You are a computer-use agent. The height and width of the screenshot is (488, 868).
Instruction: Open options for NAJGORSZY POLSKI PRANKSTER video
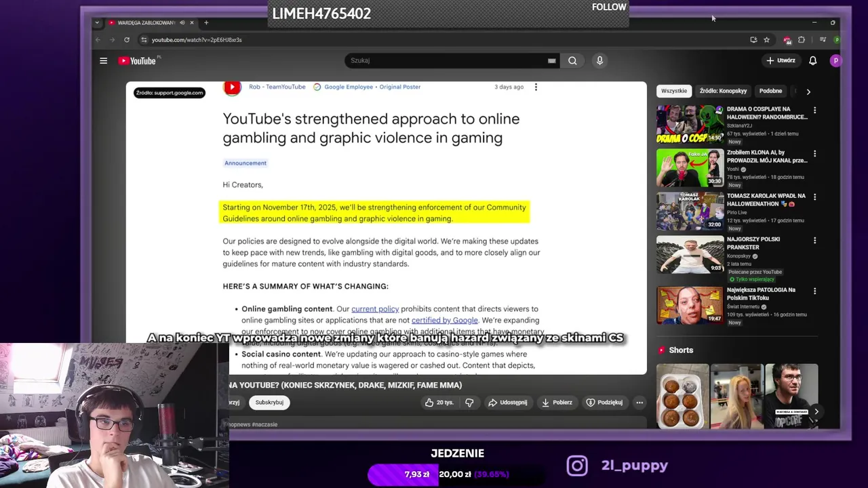click(814, 240)
